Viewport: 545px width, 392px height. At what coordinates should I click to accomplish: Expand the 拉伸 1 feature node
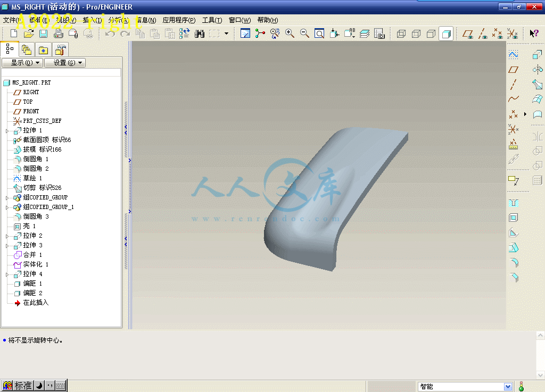[7, 131]
